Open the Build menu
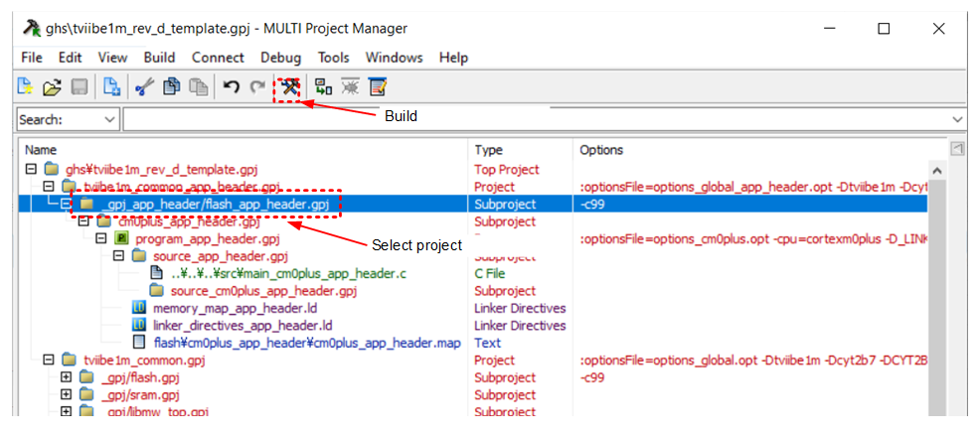 point(159,59)
